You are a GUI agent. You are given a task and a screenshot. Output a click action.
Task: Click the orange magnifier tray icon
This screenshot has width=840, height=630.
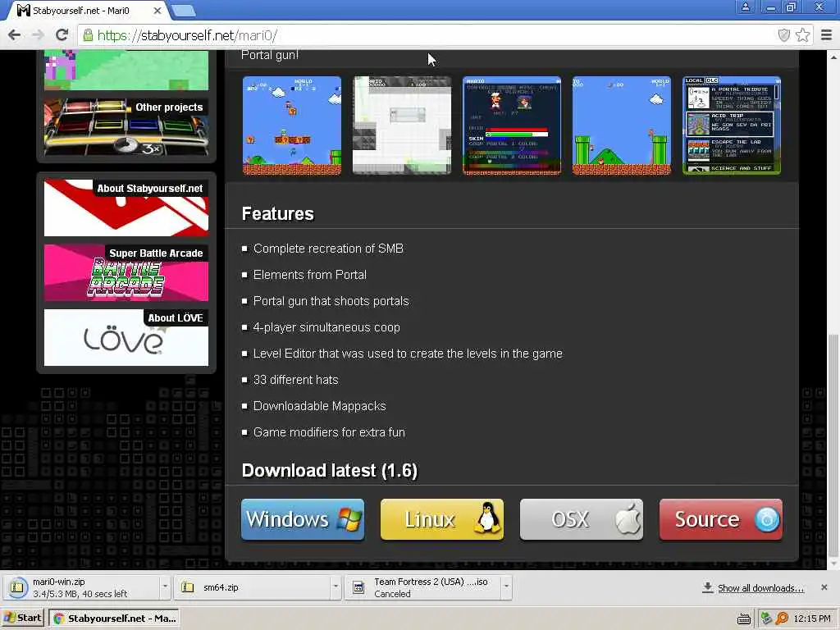coord(782,619)
